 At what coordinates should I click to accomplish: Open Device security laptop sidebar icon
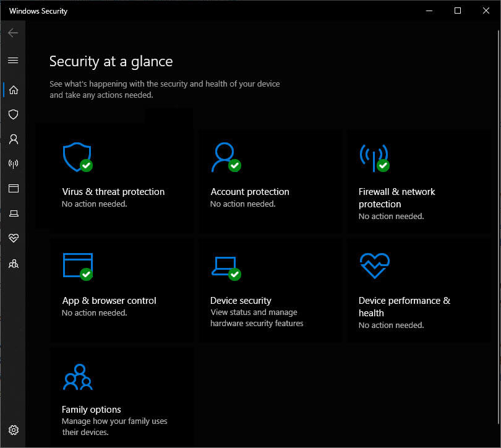click(13, 213)
